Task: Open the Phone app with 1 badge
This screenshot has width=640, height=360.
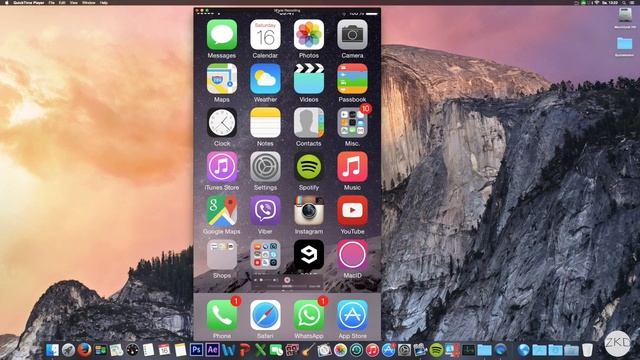Action: (x=222, y=315)
